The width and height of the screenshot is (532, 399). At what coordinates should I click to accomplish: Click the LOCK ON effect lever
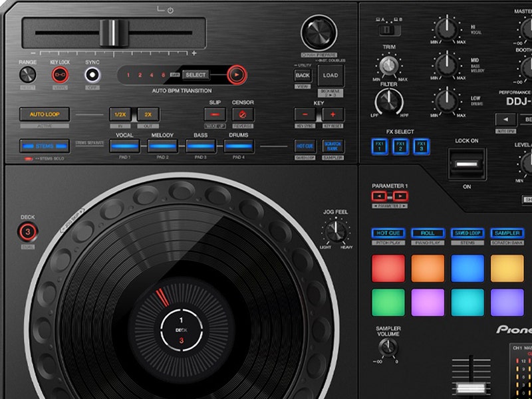(x=467, y=164)
